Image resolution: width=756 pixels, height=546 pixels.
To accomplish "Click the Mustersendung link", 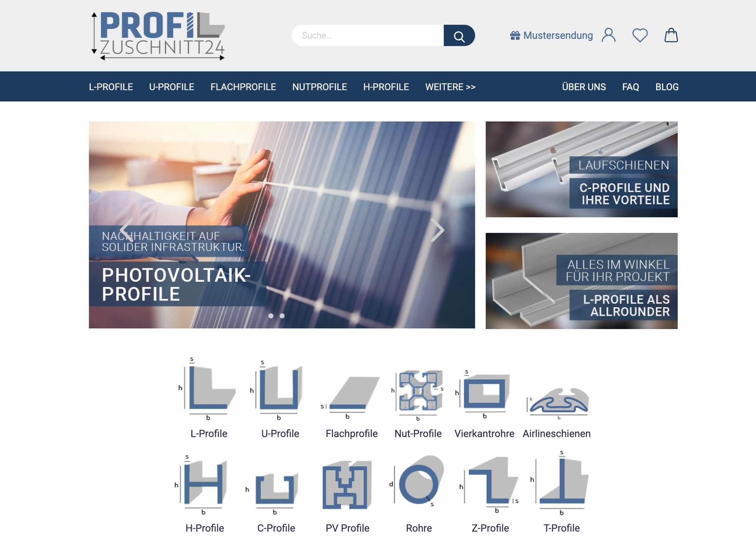I will click(552, 36).
